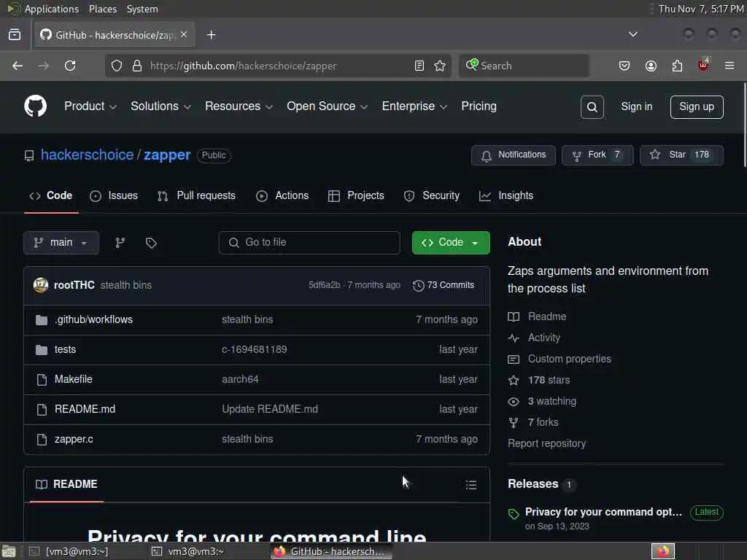Screen dimensions: 747x560
Task: Expand the Resources dropdown
Action: [239, 106]
